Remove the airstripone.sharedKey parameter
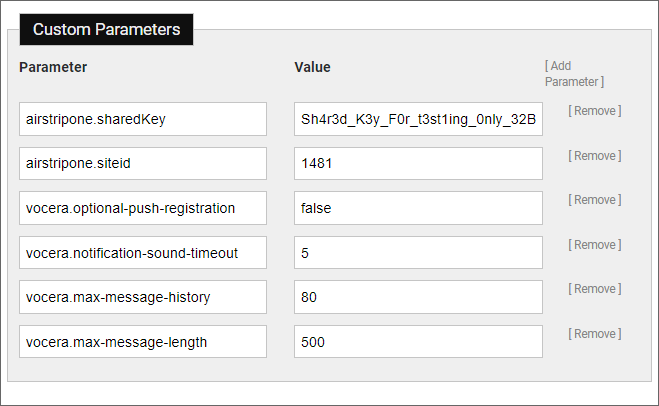 click(595, 111)
